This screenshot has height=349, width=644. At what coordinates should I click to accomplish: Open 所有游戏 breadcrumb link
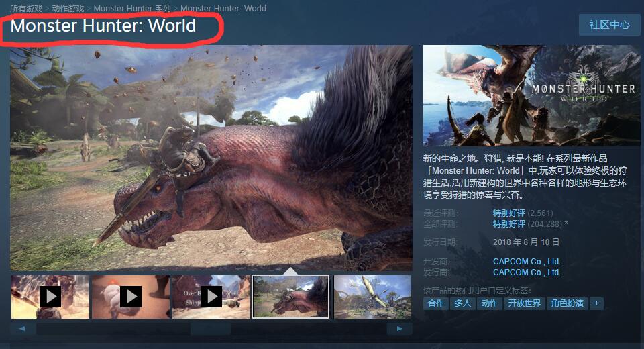point(26,8)
